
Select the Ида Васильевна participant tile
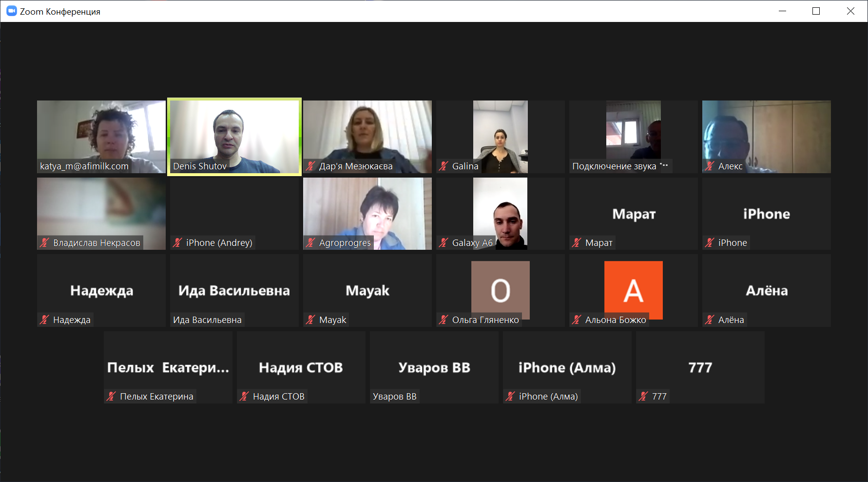coord(234,290)
